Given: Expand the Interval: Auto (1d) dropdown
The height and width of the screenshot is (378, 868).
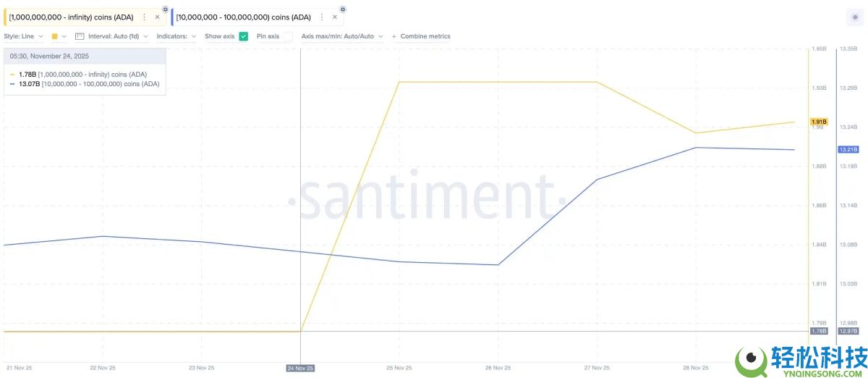Looking at the screenshot, I should [x=118, y=36].
